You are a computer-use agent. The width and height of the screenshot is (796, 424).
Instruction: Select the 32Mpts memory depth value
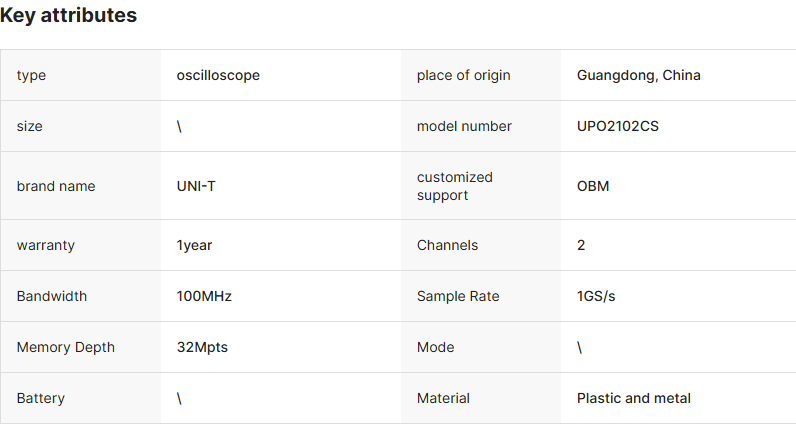202,347
